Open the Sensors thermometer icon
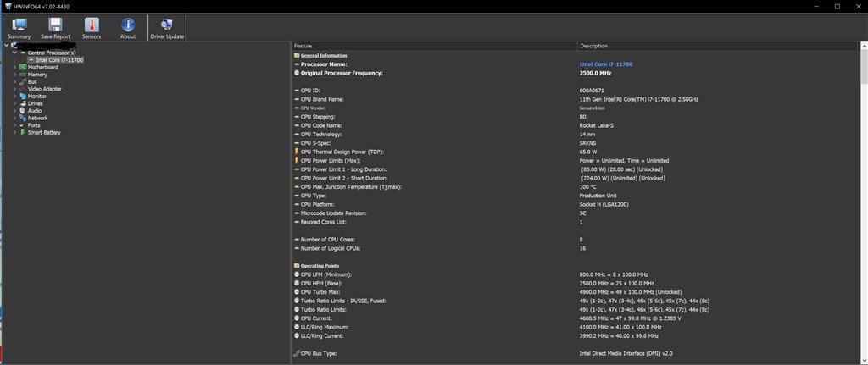Image resolution: width=868 pixels, height=365 pixels. (91, 28)
